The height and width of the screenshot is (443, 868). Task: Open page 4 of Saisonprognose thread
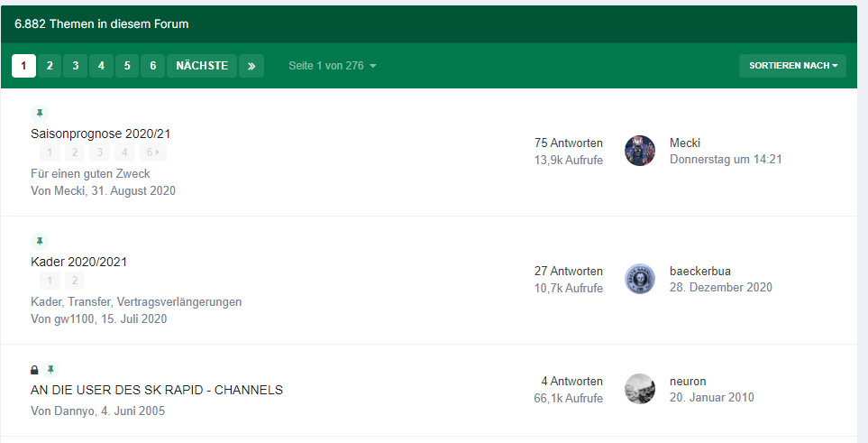tap(125, 152)
